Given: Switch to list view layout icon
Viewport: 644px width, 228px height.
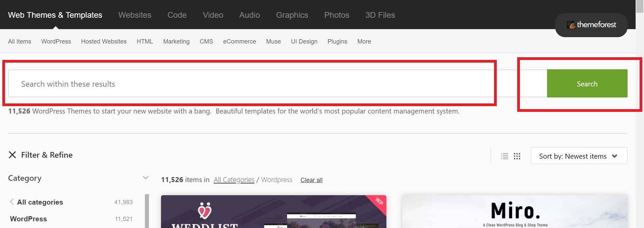Looking at the screenshot, I should pyautogui.click(x=504, y=156).
